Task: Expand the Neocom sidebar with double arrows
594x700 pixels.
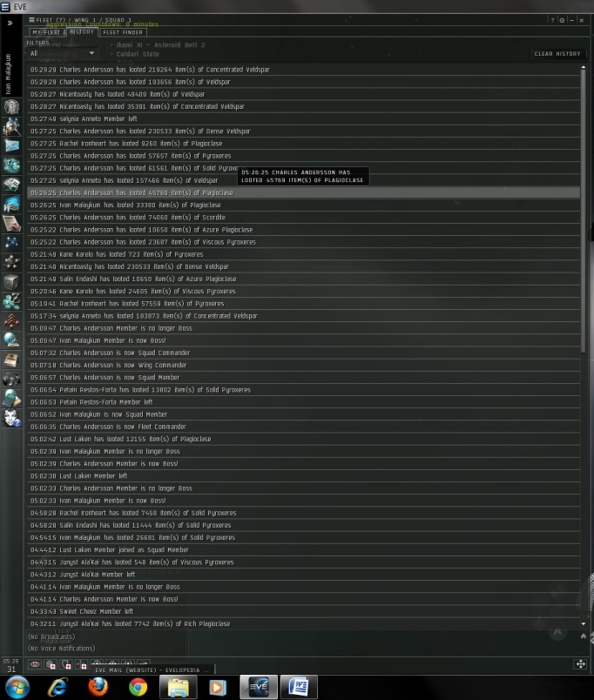Action: [10, 23]
